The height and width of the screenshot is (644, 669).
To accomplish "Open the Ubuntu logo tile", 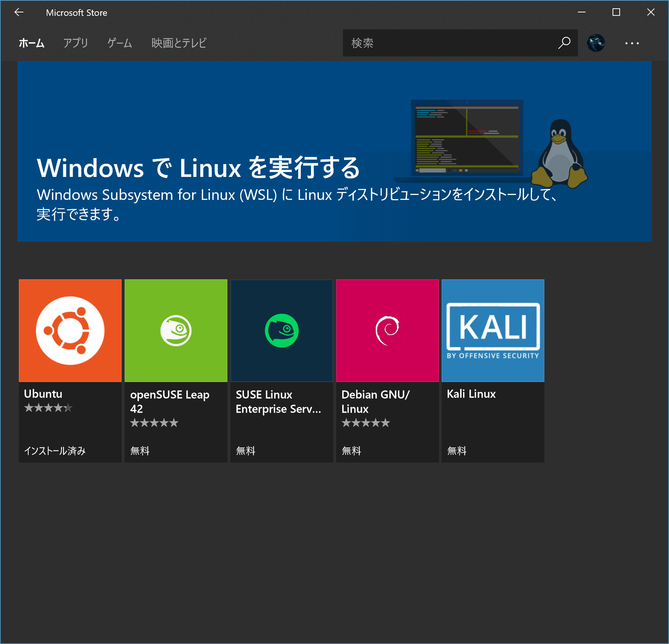I will click(x=70, y=330).
